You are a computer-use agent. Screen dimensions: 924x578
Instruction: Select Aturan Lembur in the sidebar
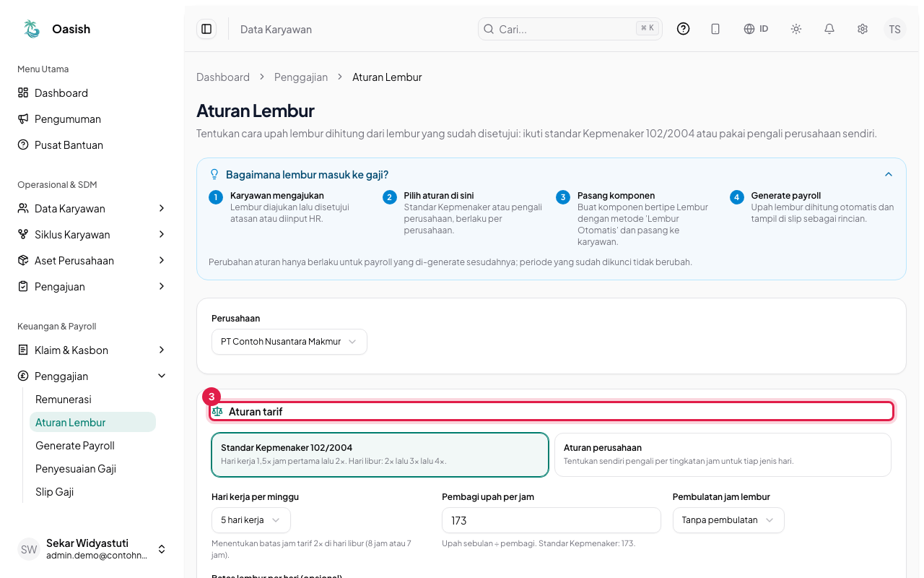pyautogui.click(x=92, y=422)
